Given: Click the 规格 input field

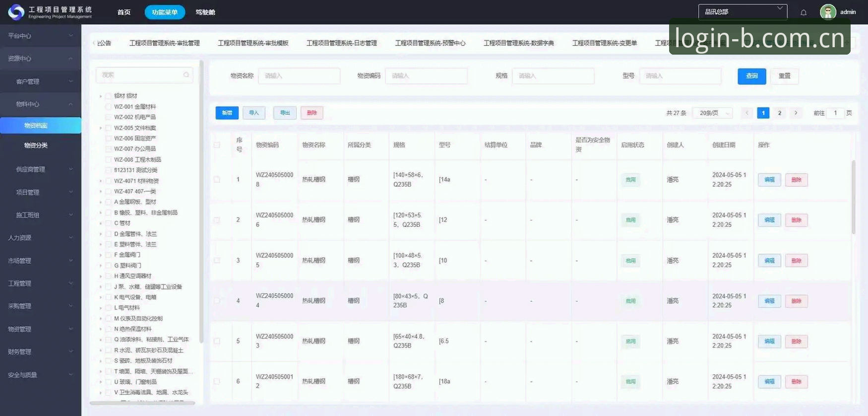Looking at the screenshot, I should click(x=553, y=76).
